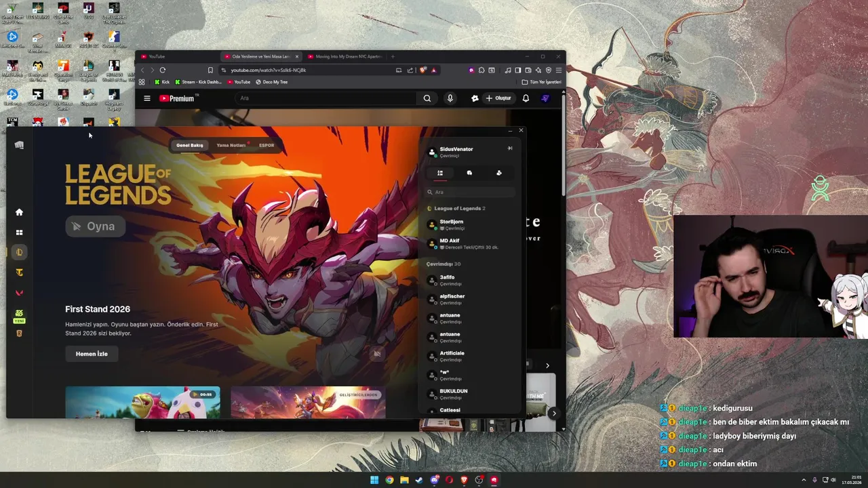Screen dimensions: 868x488
Task: Click the Riot fist logo
Action: click(x=19, y=145)
